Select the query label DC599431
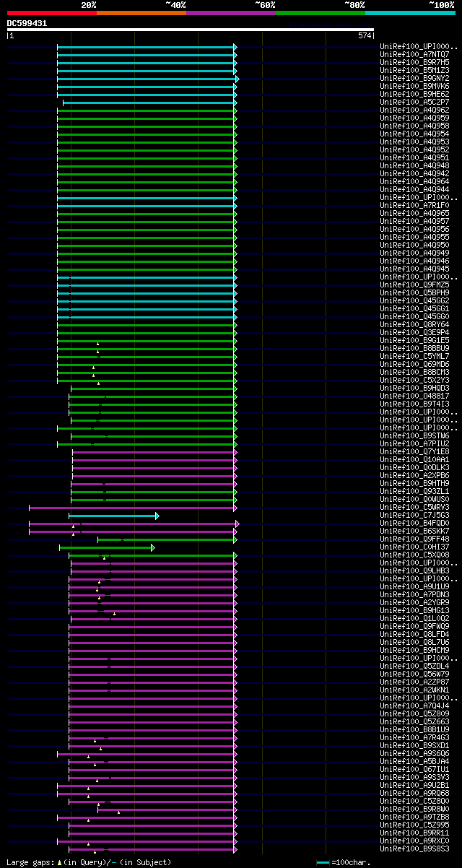This screenshot has height=868, width=462. 27,23
